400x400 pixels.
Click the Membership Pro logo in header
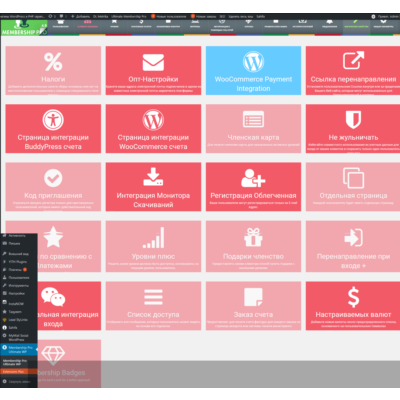[24, 27]
